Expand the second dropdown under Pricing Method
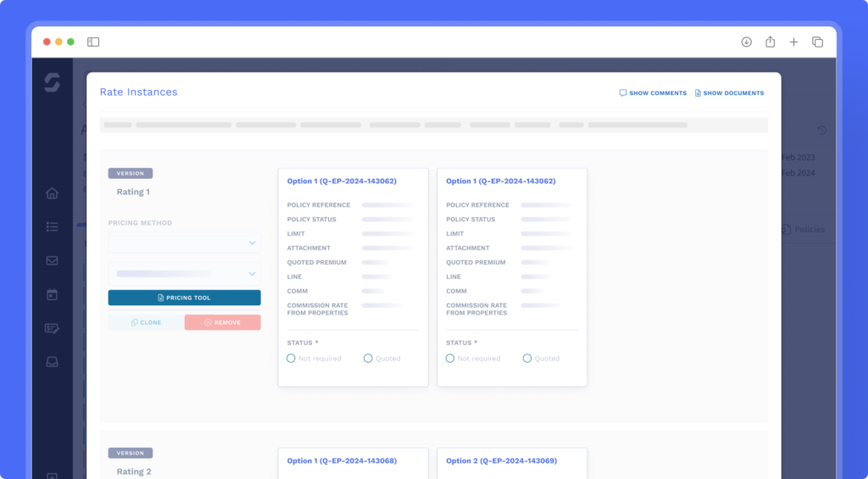This screenshot has height=479, width=868. pos(184,274)
